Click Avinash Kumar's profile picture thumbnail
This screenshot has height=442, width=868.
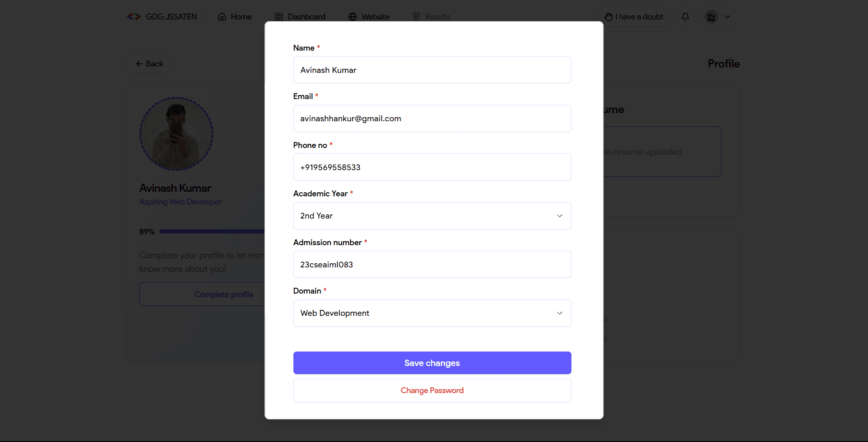pos(176,133)
